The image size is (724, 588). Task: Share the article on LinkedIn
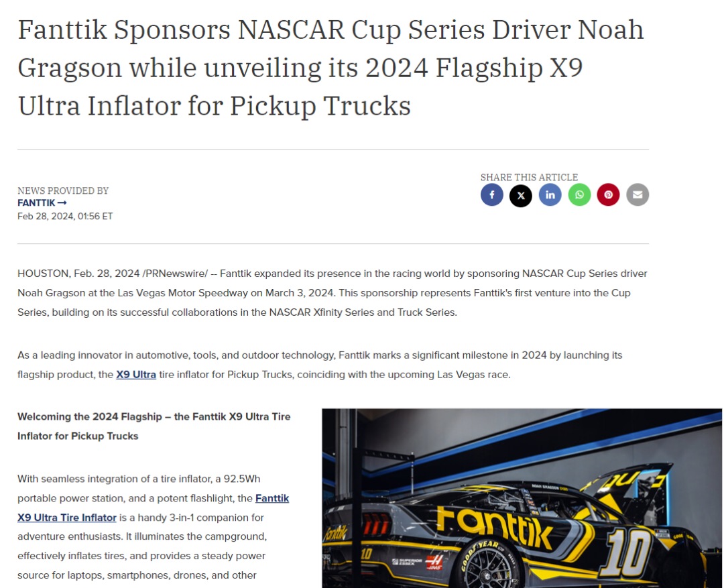(550, 195)
